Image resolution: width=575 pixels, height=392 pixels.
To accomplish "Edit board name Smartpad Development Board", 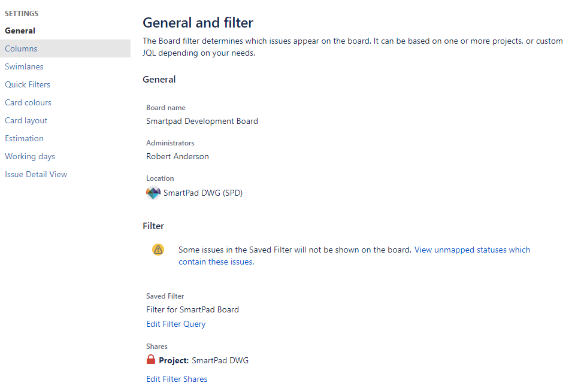I will pos(202,121).
